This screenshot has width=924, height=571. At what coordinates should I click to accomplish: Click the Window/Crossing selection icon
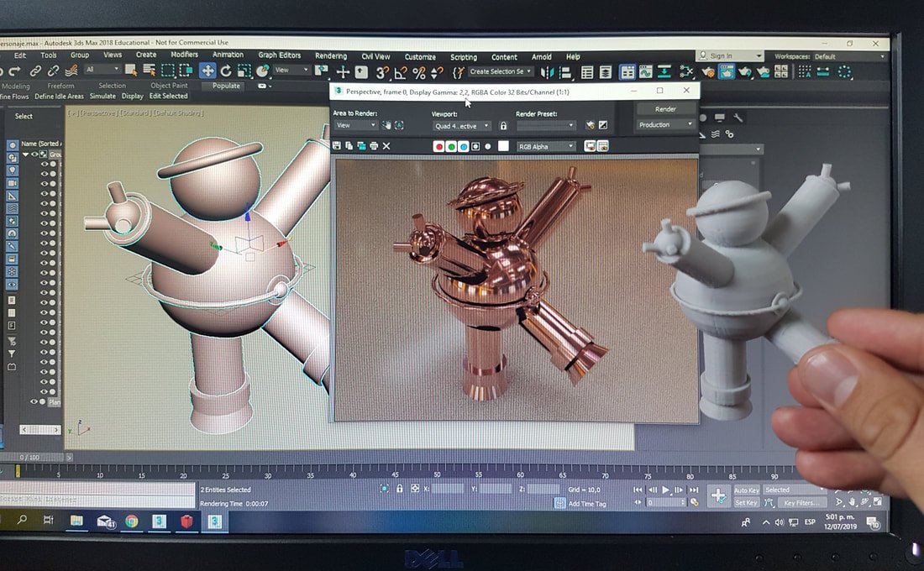click(x=186, y=71)
